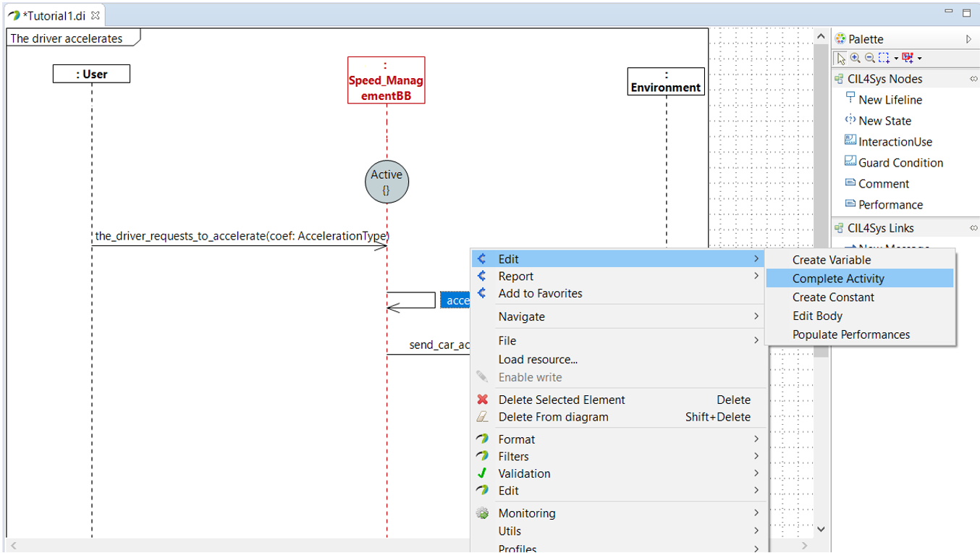Expand the Format submenu
Screen dimensions: 980x553
[x=617, y=439]
